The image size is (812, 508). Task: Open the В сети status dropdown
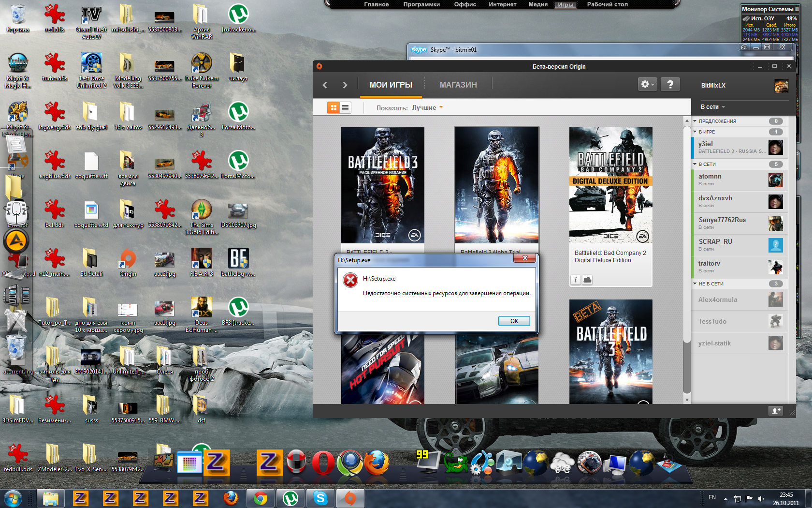pos(712,107)
